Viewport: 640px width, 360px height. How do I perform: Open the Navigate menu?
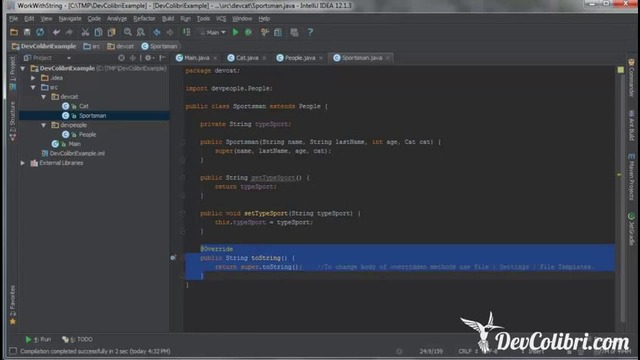tap(70, 19)
